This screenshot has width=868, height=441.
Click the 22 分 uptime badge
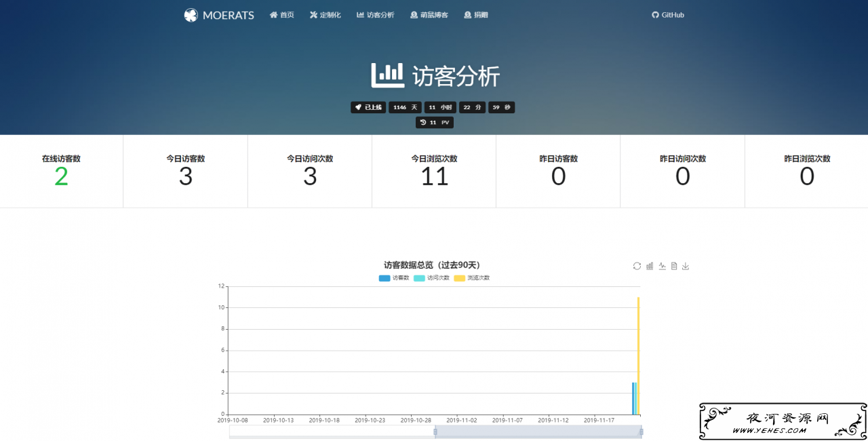(x=472, y=107)
